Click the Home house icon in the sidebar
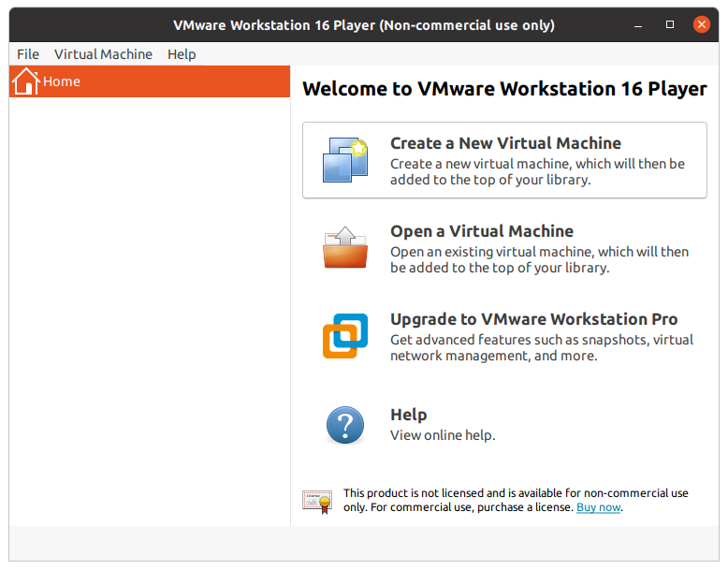Image resolution: width=728 pixels, height=570 pixels. pos(25,81)
